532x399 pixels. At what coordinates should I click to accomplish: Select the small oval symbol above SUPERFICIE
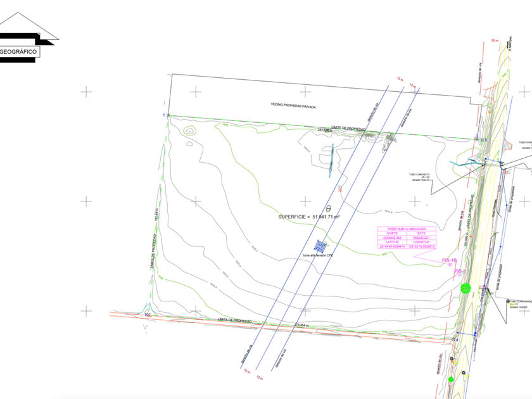pyautogui.click(x=328, y=208)
